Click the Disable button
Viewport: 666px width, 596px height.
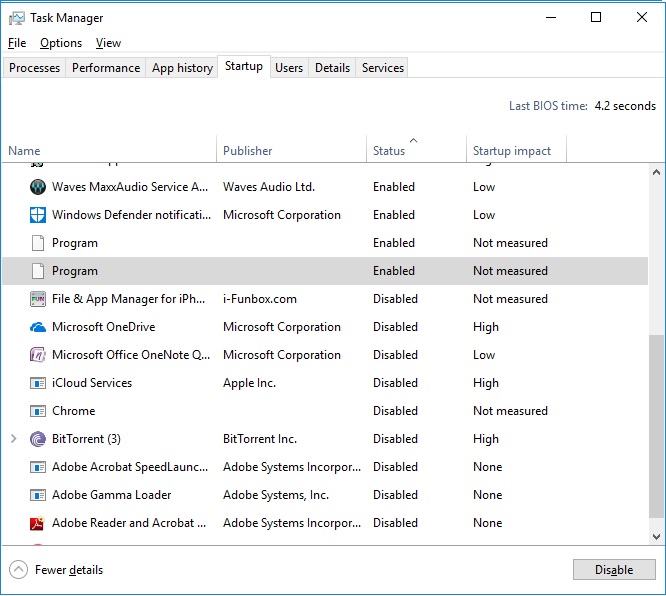(614, 570)
